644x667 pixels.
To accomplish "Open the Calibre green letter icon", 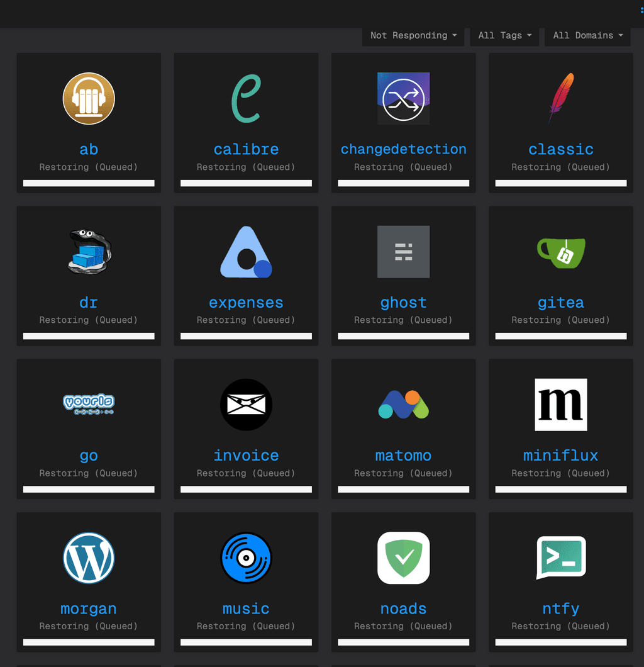I will tap(246, 98).
